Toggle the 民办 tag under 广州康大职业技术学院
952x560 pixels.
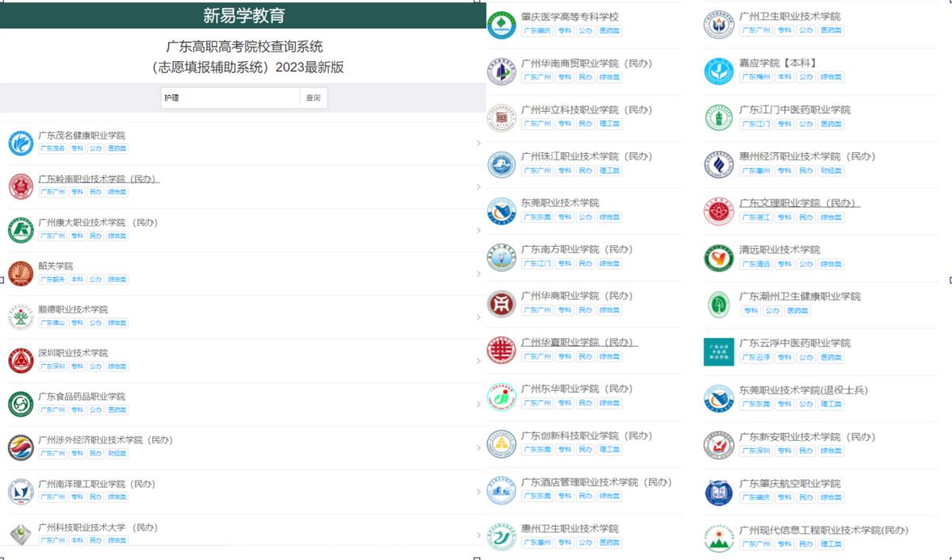point(94,236)
